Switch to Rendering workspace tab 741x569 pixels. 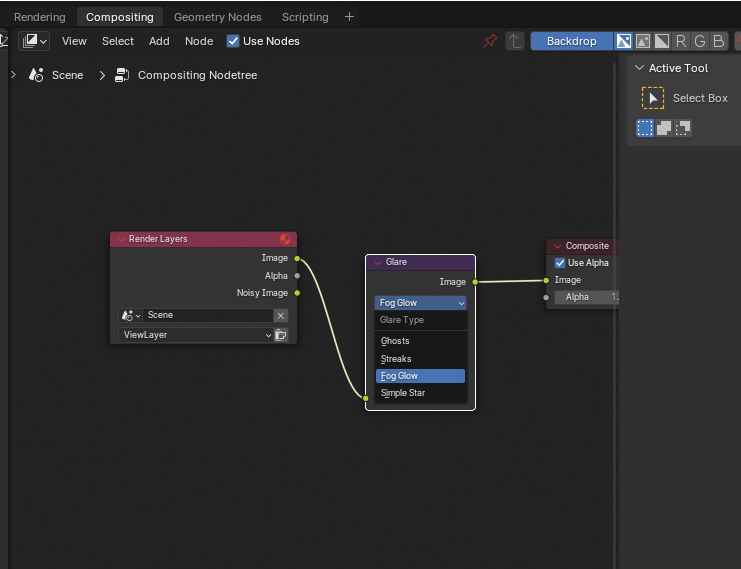click(40, 17)
